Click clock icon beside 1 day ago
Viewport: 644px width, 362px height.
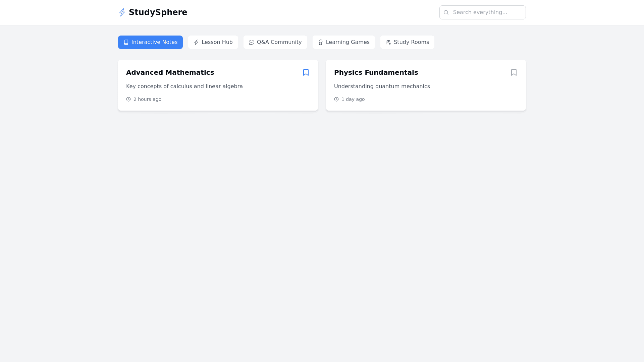(336, 99)
